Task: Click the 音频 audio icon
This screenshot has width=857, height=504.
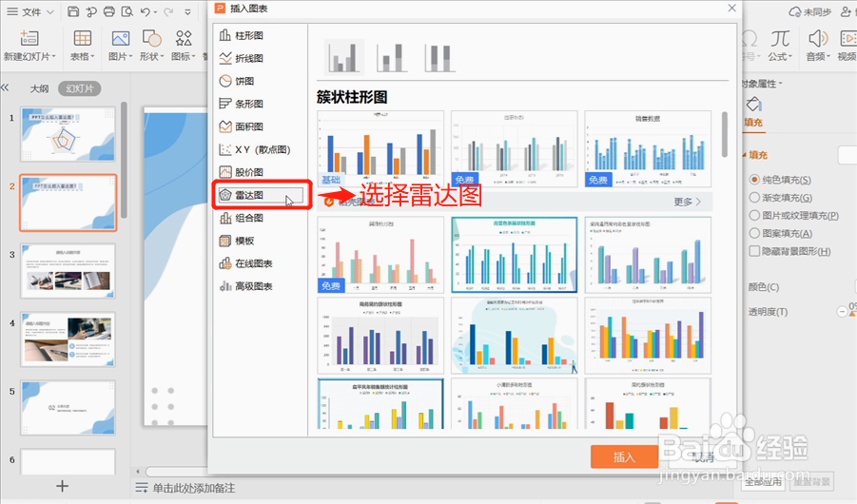Action: (x=818, y=38)
